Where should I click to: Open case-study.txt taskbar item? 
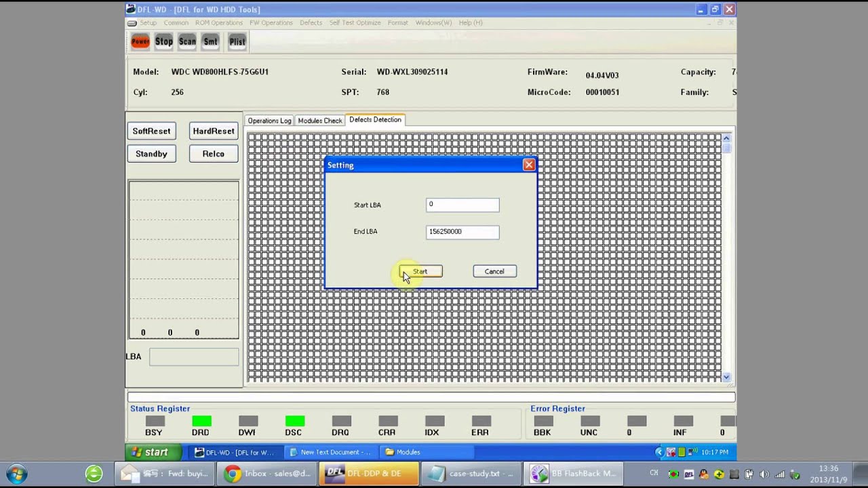[x=471, y=474]
